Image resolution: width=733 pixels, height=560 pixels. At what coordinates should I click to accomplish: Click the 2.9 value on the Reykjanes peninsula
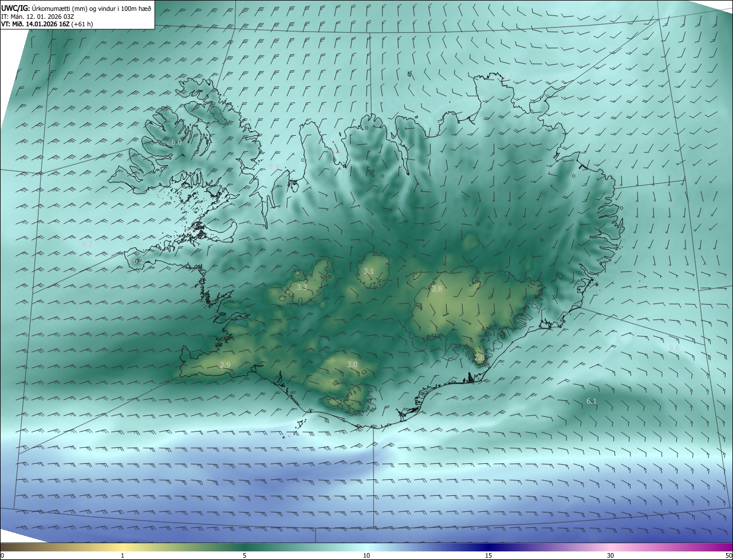225,365
